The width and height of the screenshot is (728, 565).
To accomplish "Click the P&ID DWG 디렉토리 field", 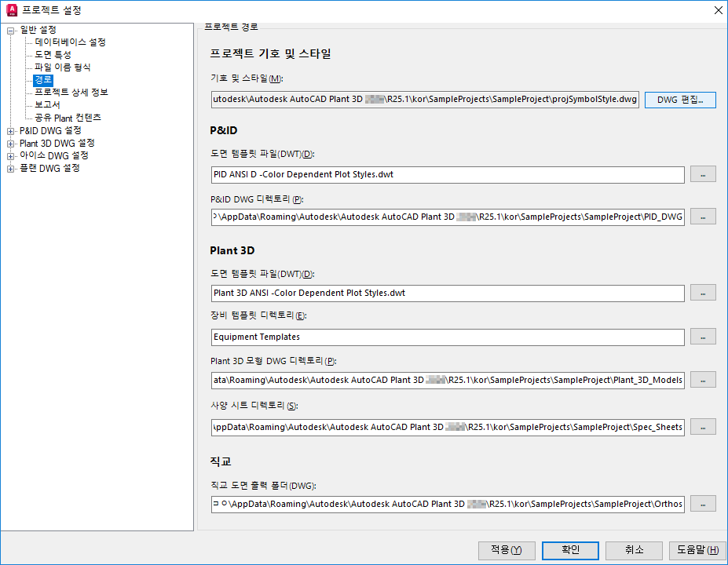I will click(x=448, y=217).
